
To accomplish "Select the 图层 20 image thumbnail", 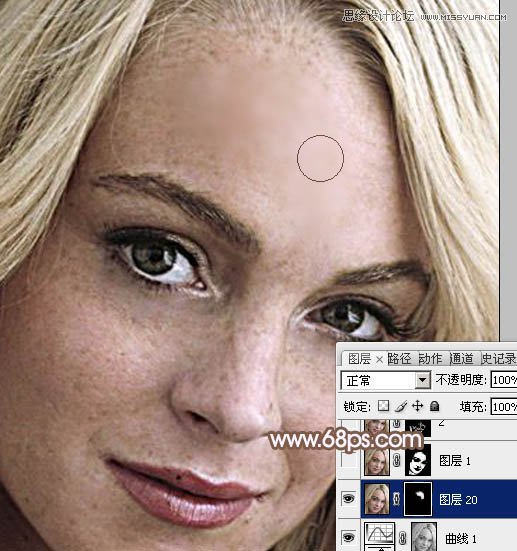I will (x=377, y=499).
